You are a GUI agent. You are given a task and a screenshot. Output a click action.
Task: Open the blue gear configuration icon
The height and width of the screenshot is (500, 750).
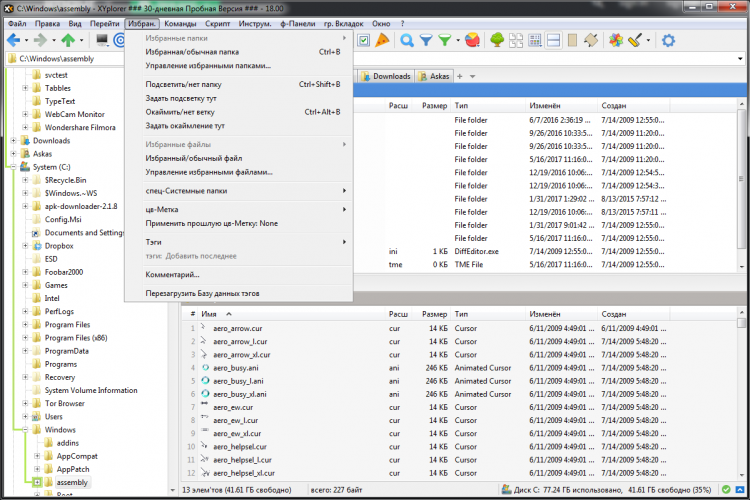pos(668,40)
